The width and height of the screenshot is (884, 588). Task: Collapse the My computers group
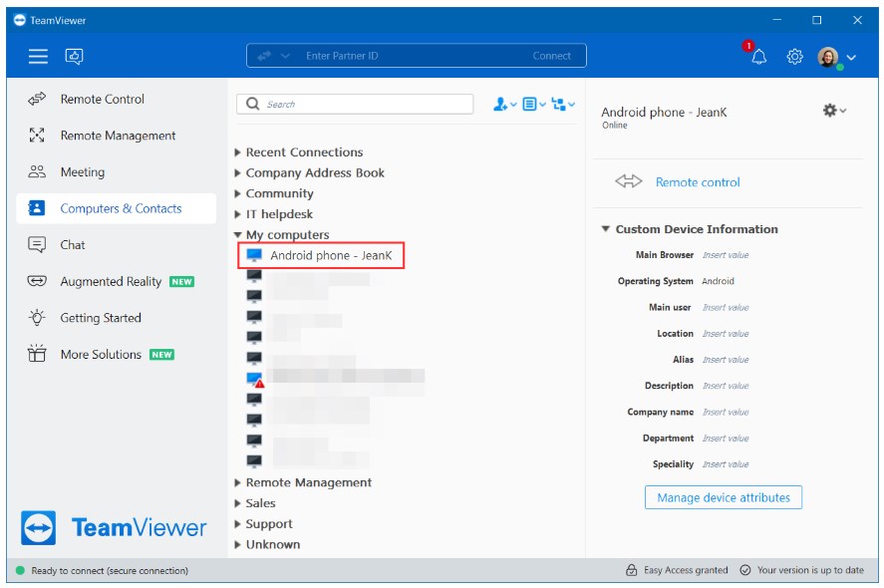(238, 235)
